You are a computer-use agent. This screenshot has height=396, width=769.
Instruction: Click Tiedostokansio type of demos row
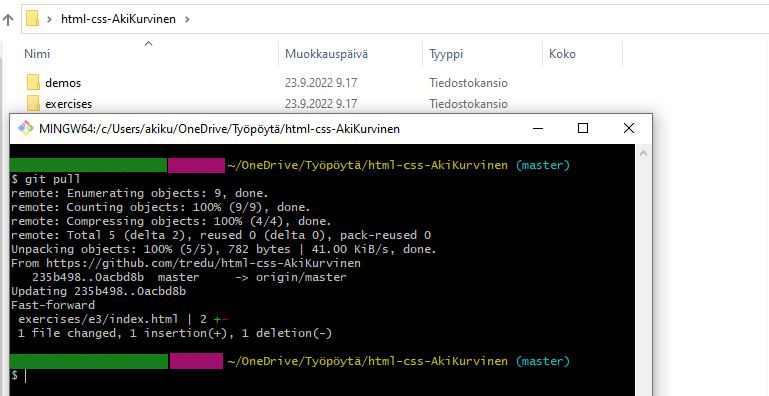[x=468, y=83]
